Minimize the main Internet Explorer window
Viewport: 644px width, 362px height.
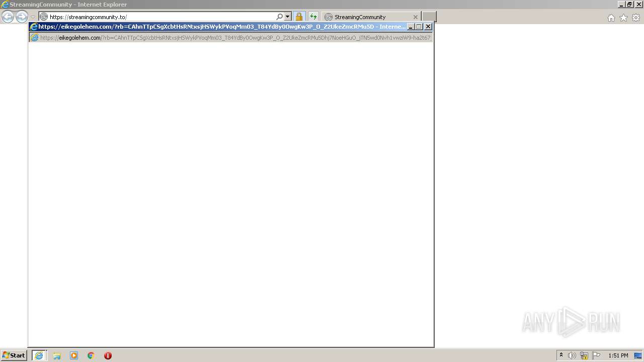click(621, 5)
